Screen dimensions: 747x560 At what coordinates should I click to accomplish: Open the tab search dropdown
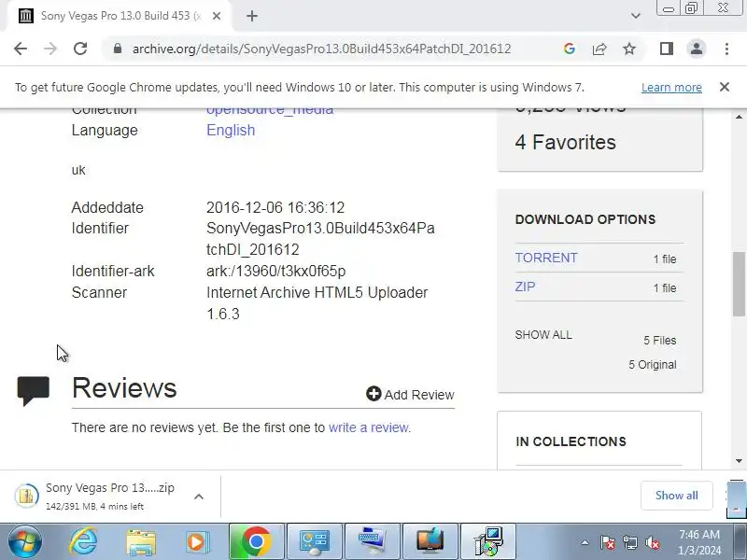pos(636,16)
